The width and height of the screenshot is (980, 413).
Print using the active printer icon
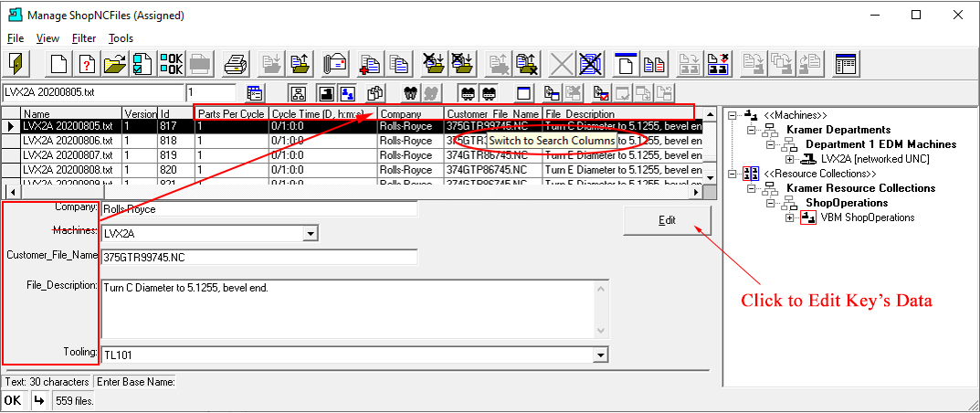[237, 64]
